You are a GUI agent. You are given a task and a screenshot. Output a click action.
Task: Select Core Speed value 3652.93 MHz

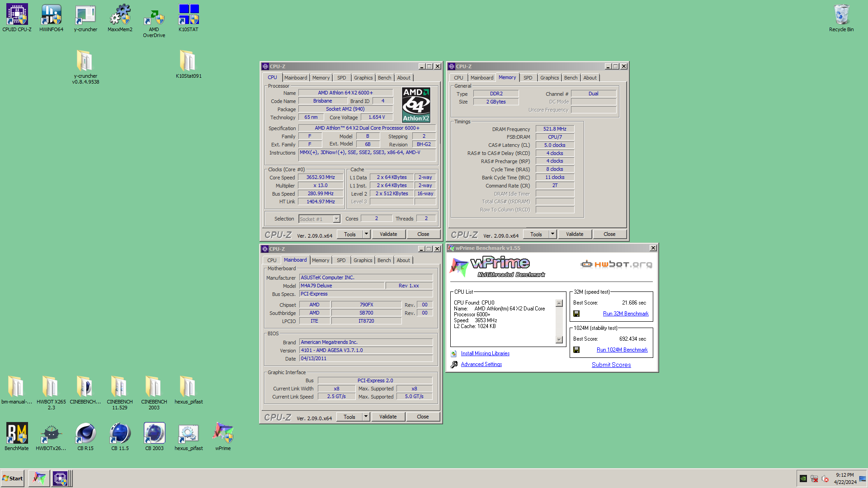tap(321, 177)
